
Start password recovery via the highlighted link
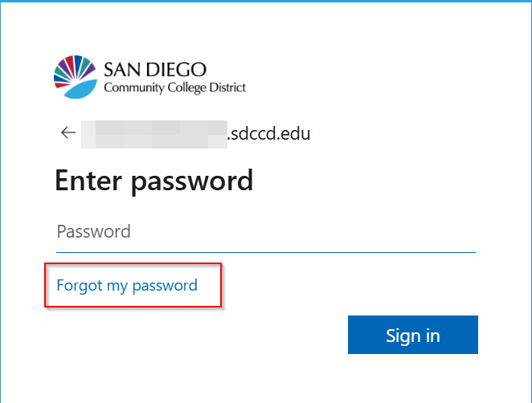pyautogui.click(x=127, y=285)
